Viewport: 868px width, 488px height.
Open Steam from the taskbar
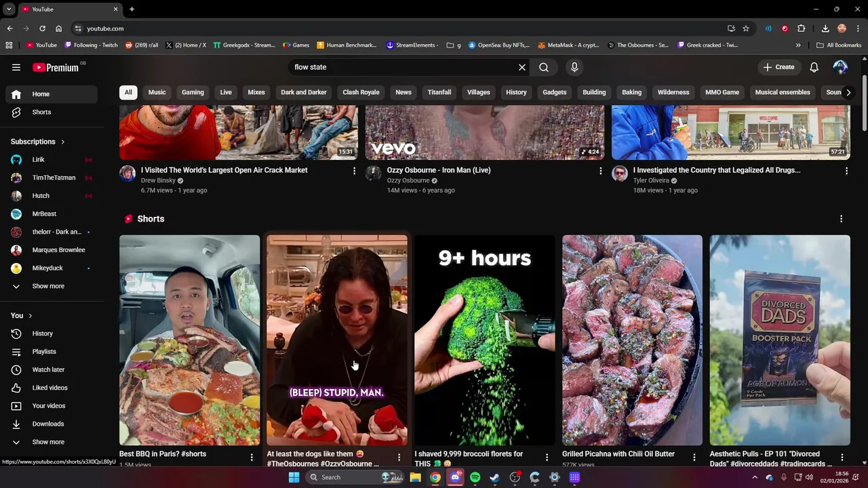pos(495,477)
